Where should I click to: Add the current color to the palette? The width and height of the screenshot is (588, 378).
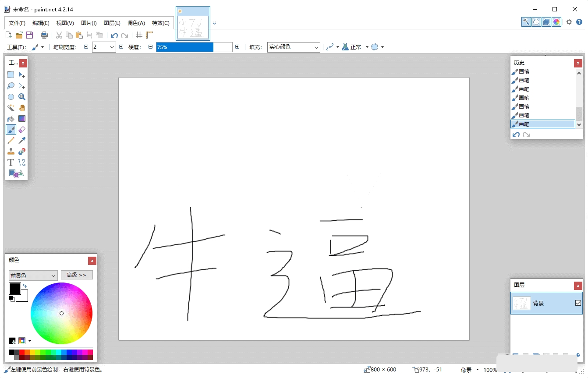(12, 341)
